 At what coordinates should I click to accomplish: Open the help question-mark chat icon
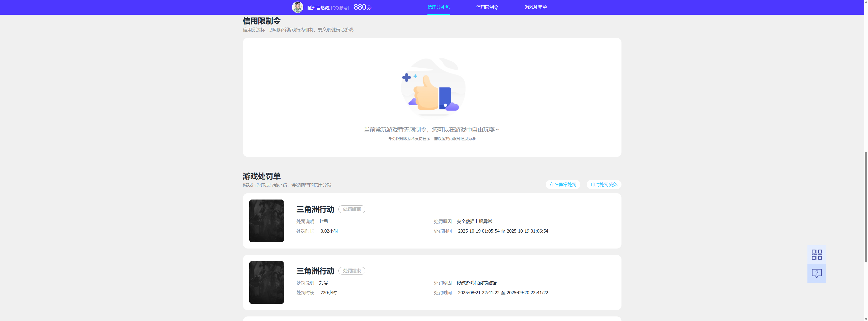point(817,274)
